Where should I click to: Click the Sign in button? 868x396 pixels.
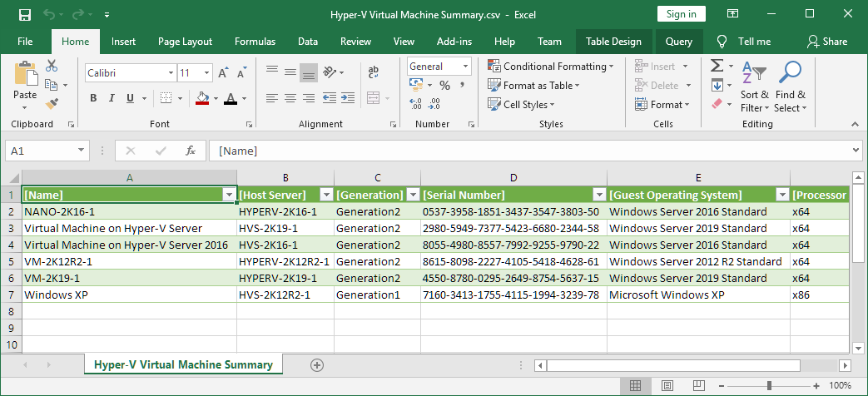tap(682, 14)
